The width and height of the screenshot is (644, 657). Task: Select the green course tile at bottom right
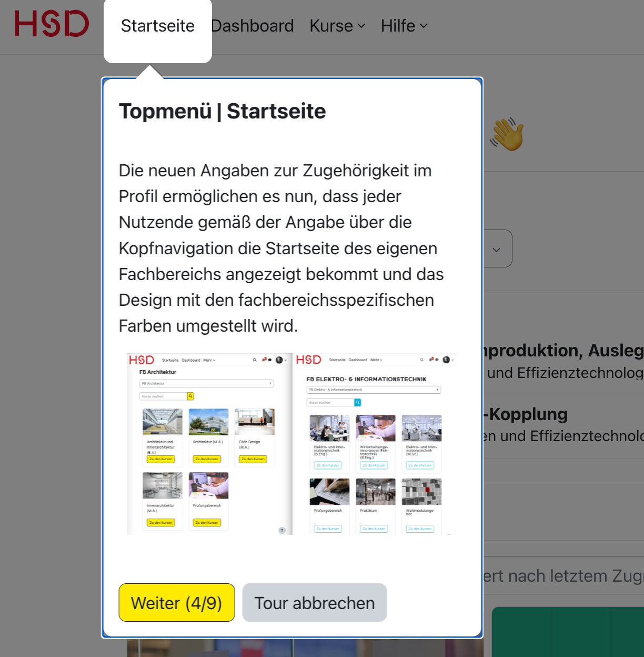pos(567,632)
